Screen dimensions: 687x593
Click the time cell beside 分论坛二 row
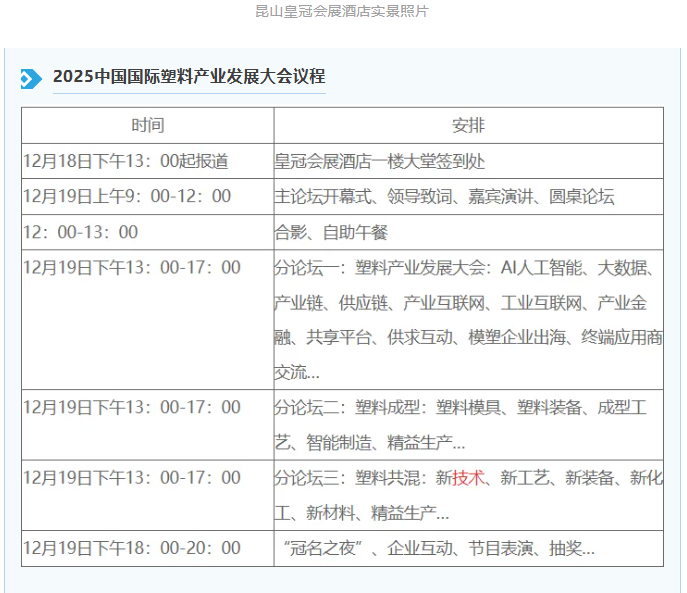pyautogui.click(x=132, y=408)
